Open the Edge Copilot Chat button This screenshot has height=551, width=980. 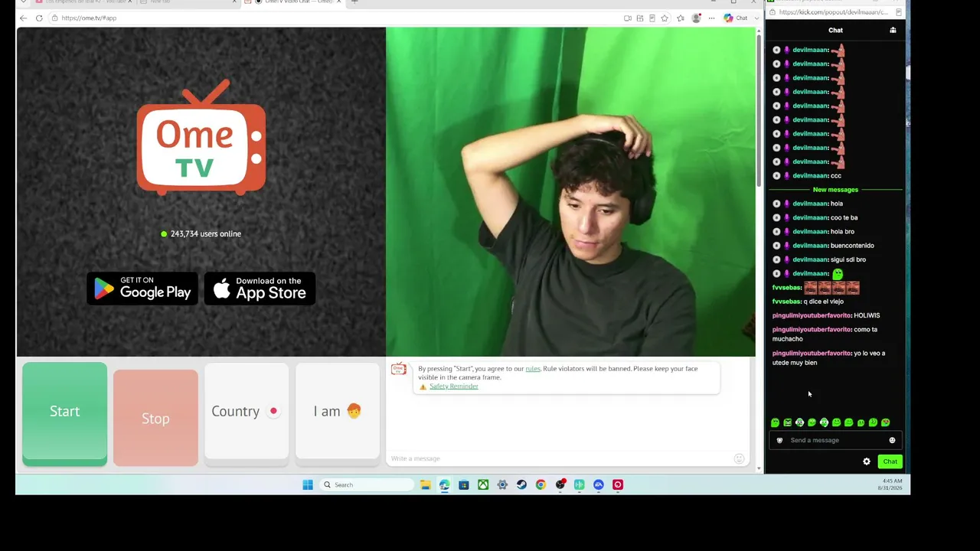tap(736, 18)
